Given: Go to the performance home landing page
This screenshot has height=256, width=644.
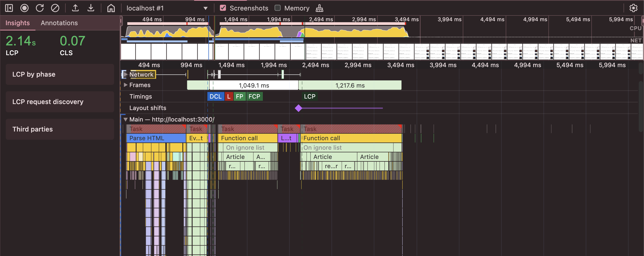Looking at the screenshot, I should (x=111, y=8).
